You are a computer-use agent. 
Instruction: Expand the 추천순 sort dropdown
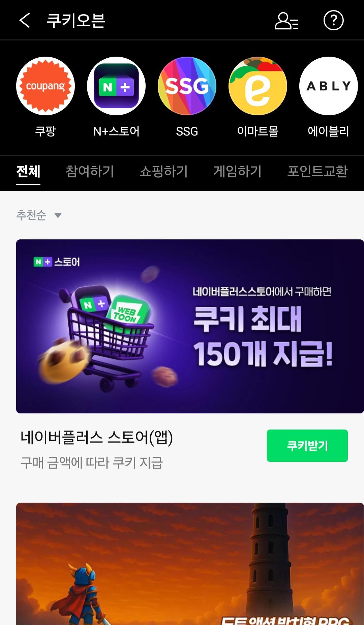[x=39, y=215]
